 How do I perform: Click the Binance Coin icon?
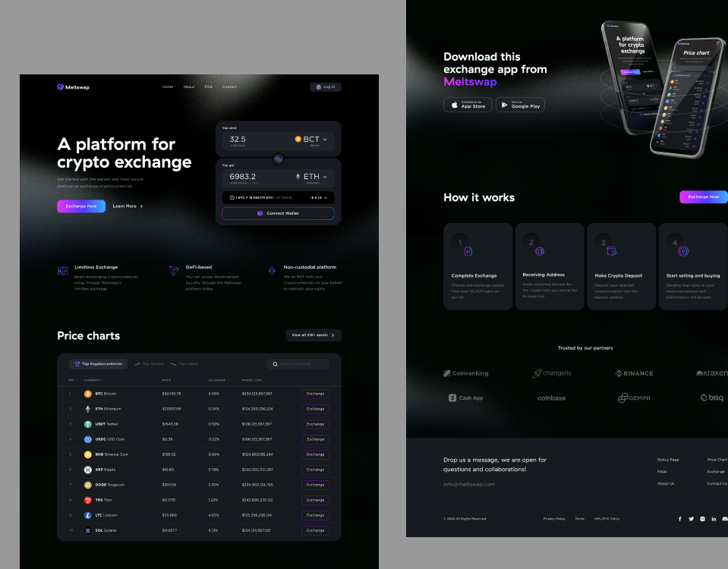pyautogui.click(x=88, y=454)
